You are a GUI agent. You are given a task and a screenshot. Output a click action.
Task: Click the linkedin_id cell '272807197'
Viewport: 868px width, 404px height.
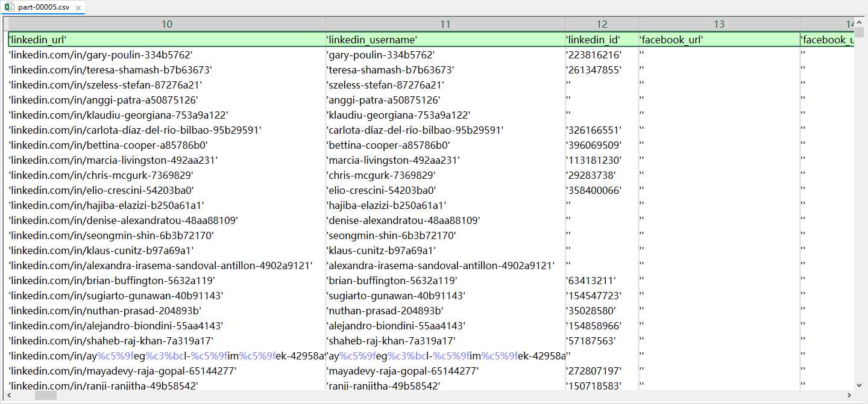(x=602, y=371)
